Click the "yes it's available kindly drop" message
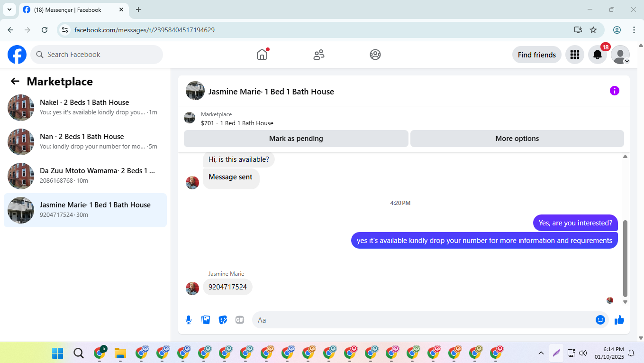644x363 pixels. pos(484,241)
